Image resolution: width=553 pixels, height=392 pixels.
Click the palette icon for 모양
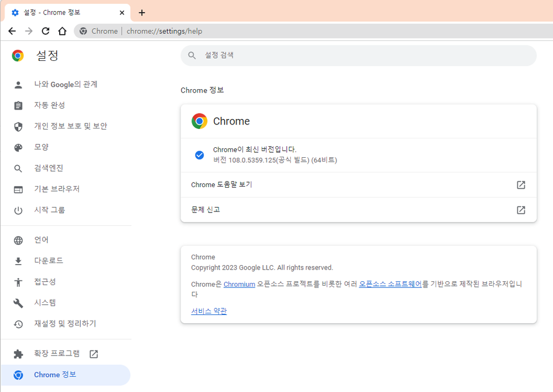18,147
